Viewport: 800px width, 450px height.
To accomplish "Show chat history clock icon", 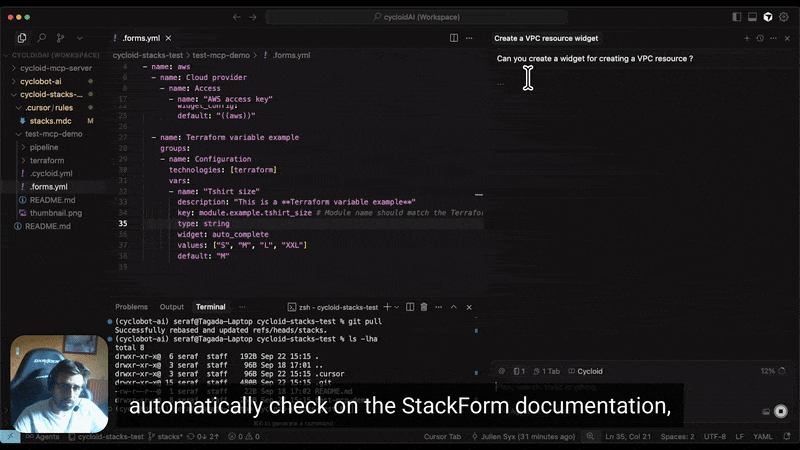I will pyautogui.click(x=760, y=38).
